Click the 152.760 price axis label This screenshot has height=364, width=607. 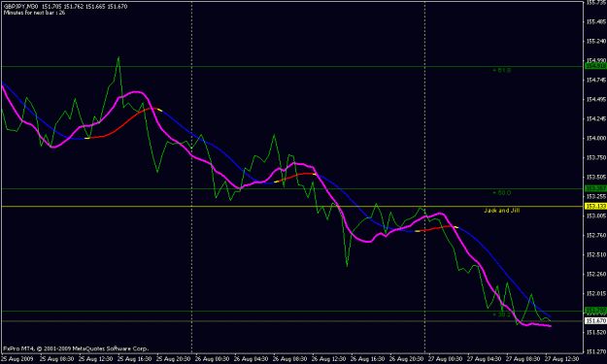coord(596,235)
